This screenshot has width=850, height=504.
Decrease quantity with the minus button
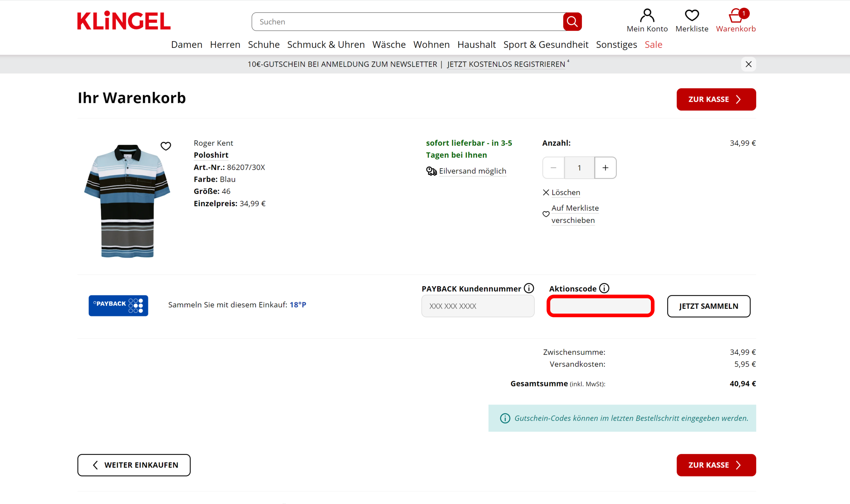pos(553,168)
